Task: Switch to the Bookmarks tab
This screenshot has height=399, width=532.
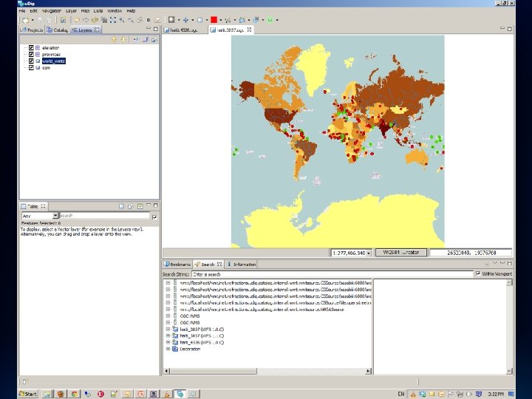Action: (x=179, y=264)
